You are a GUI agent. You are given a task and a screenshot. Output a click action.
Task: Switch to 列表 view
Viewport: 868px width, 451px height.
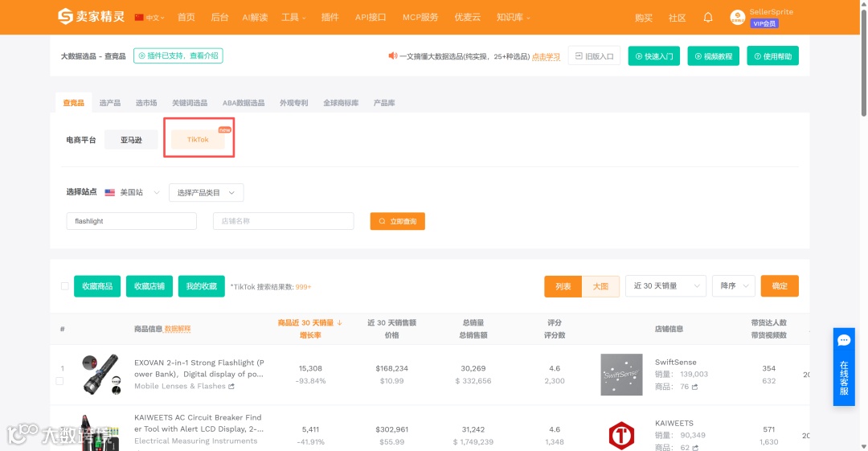(x=563, y=286)
